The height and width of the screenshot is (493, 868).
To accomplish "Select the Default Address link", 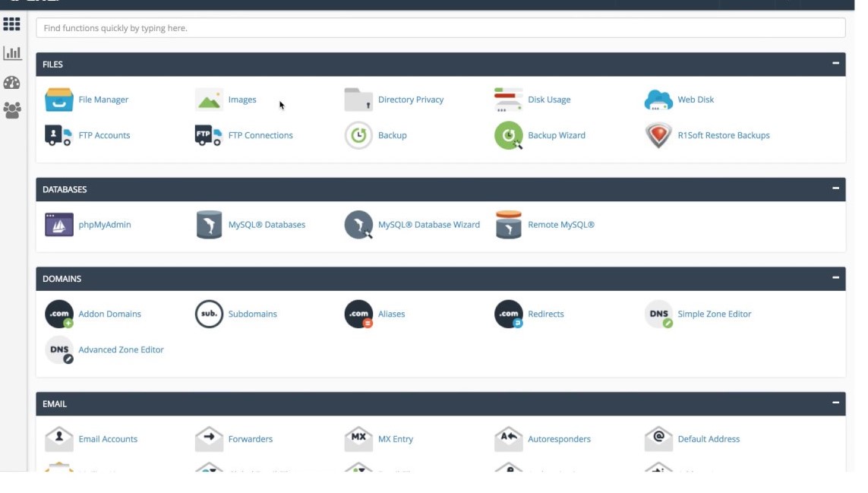I will click(709, 439).
